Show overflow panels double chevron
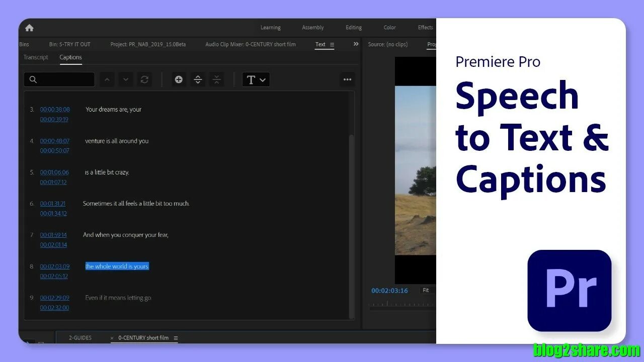The width and height of the screenshot is (644, 362). pyautogui.click(x=356, y=44)
